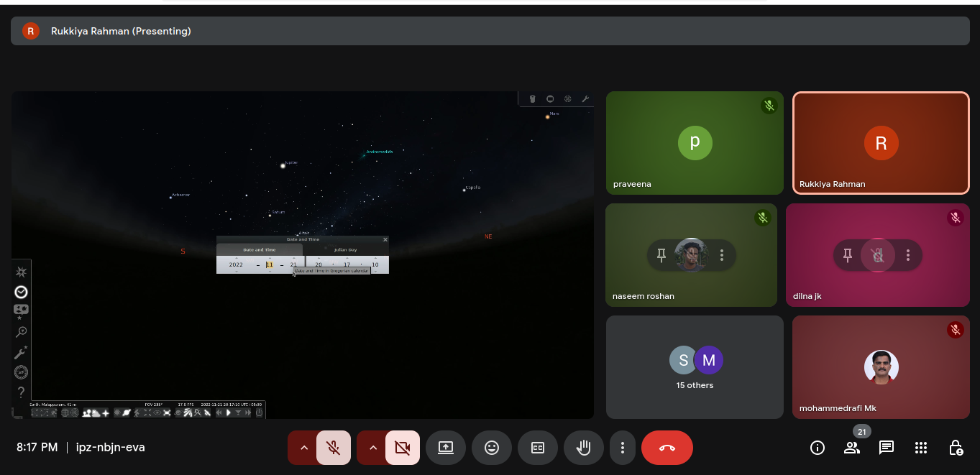Open meeting details info icon
This screenshot has height=475, width=980.
(817, 448)
